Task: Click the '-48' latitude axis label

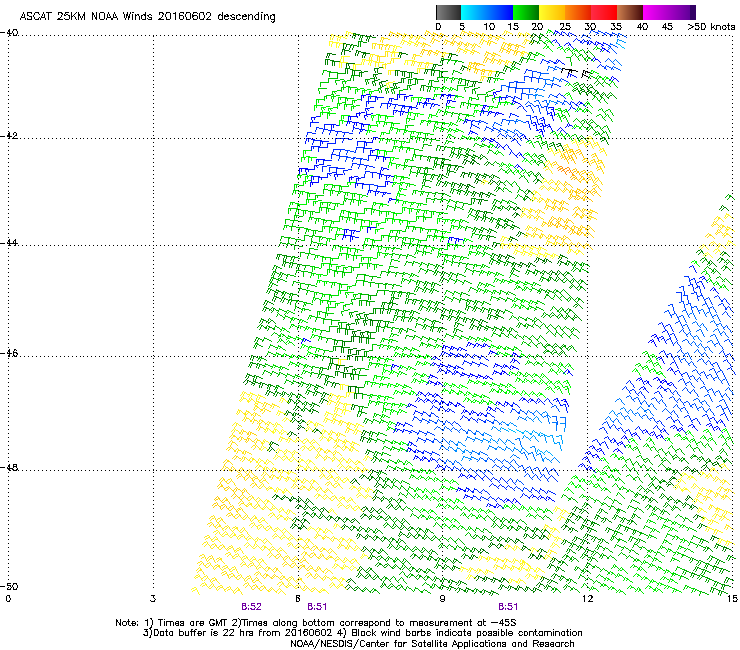Action: point(9,468)
